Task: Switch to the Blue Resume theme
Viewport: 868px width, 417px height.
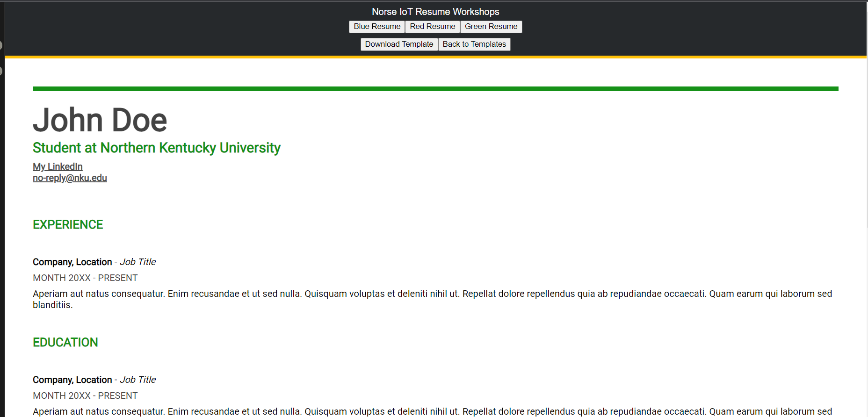Action: [x=377, y=27]
